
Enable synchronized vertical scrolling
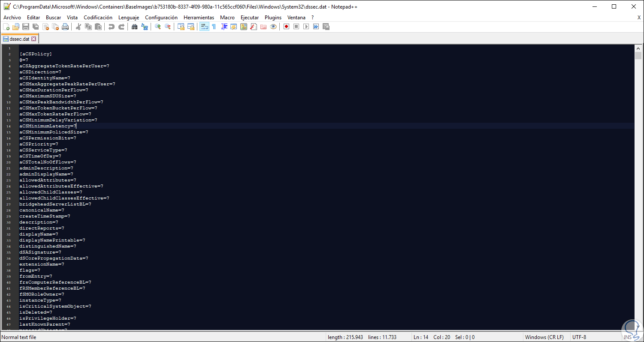181,27
